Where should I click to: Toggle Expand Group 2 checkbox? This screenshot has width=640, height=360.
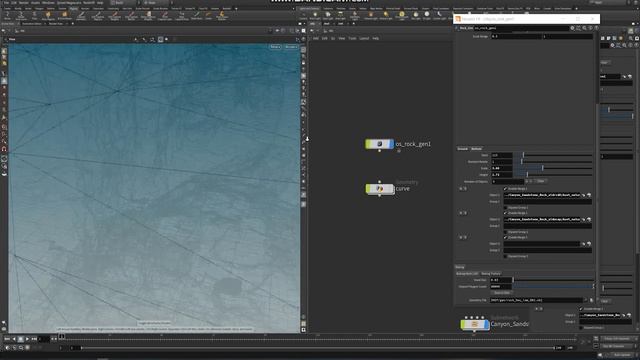505,232
